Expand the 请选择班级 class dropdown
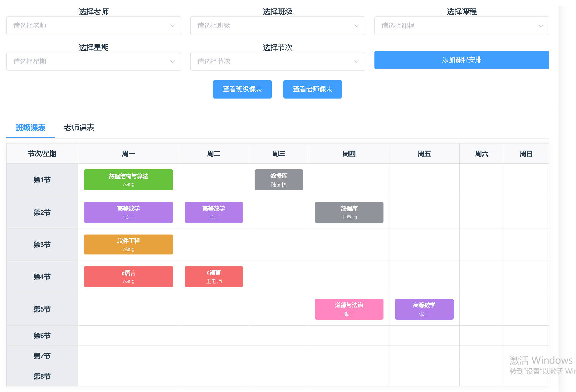576x392 pixels. click(277, 26)
